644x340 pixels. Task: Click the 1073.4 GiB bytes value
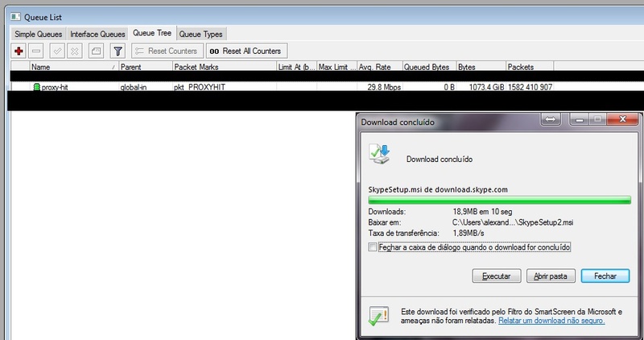pyautogui.click(x=486, y=87)
